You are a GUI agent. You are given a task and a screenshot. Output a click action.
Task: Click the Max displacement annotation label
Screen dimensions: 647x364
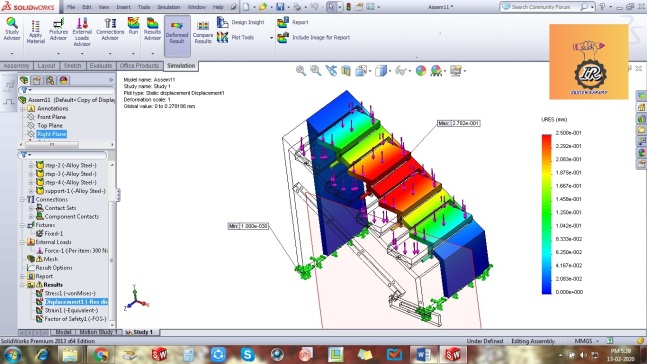pos(459,123)
